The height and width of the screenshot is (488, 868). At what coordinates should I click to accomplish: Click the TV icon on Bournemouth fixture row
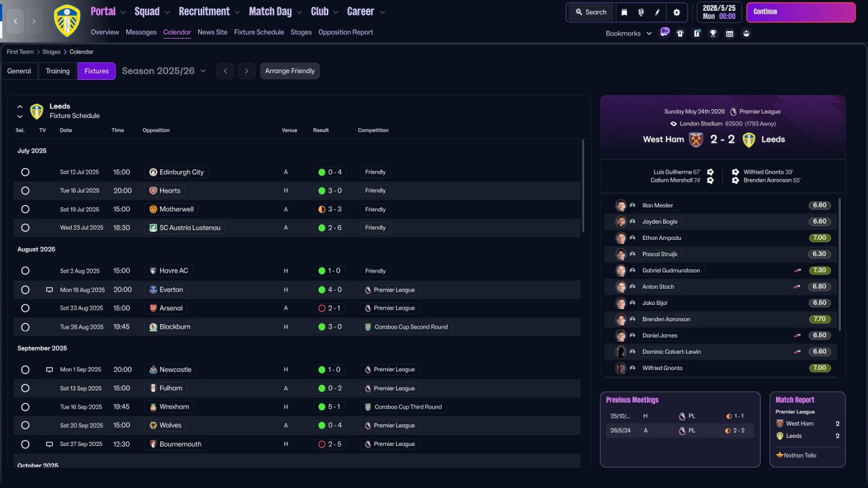pos(49,445)
